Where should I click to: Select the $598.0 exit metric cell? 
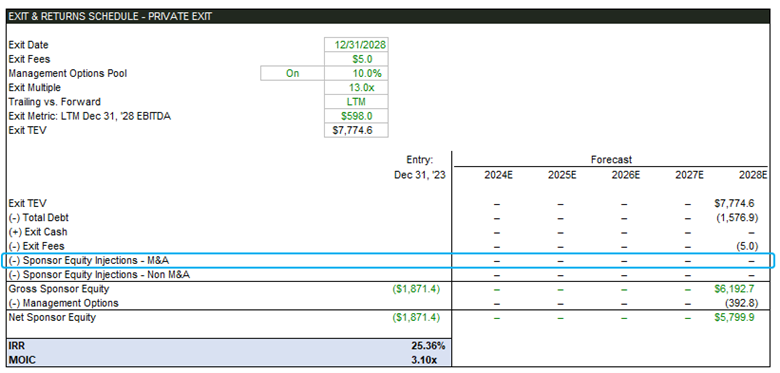click(356, 116)
